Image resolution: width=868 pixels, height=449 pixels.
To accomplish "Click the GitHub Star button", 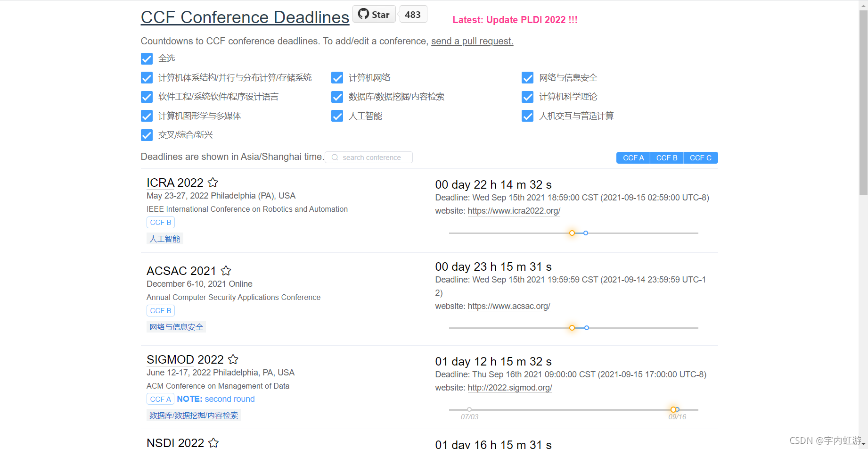I will (374, 14).
